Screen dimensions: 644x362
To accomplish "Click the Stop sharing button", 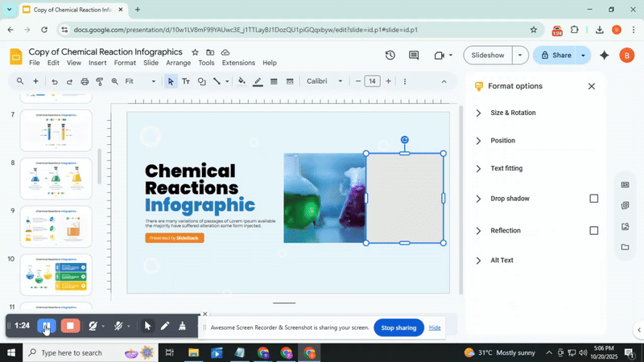I will coord(398,327).
